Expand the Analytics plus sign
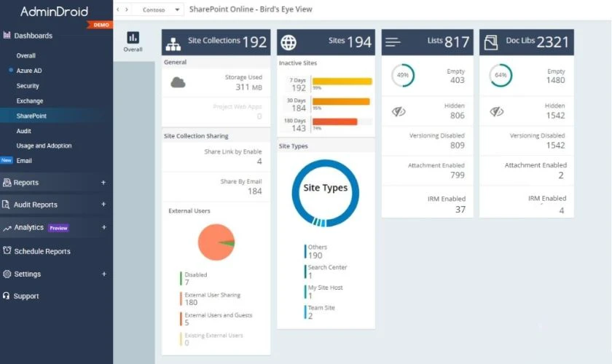Screen dimensions: 612x364 pos(103,227)
